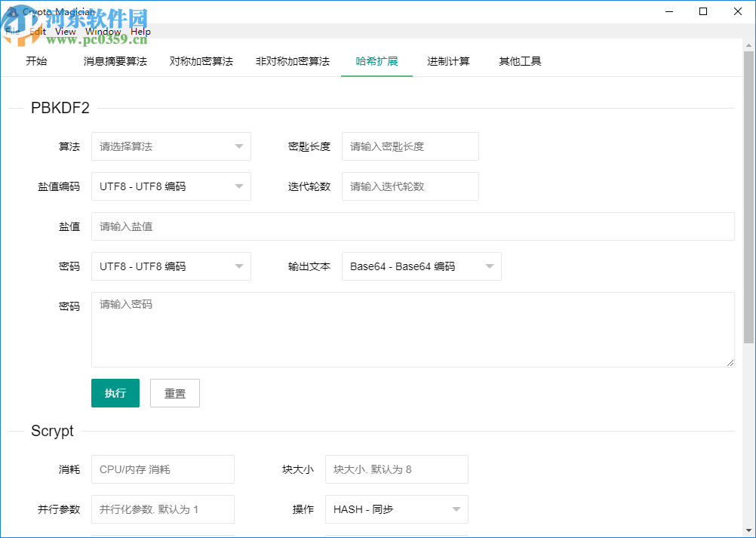Open the 密码 UTF8 encoding dropdown
Screen dimensions: 756x538
click(x=171, y=266)
